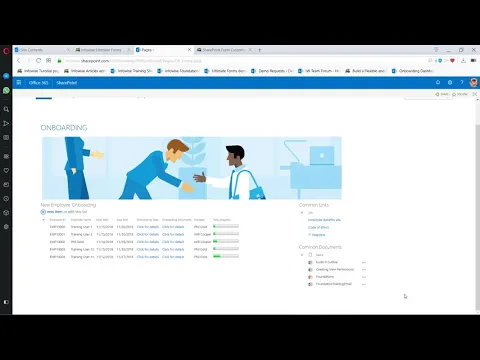Click the help question mark icon
480x360 pixels.
[462, 82]
